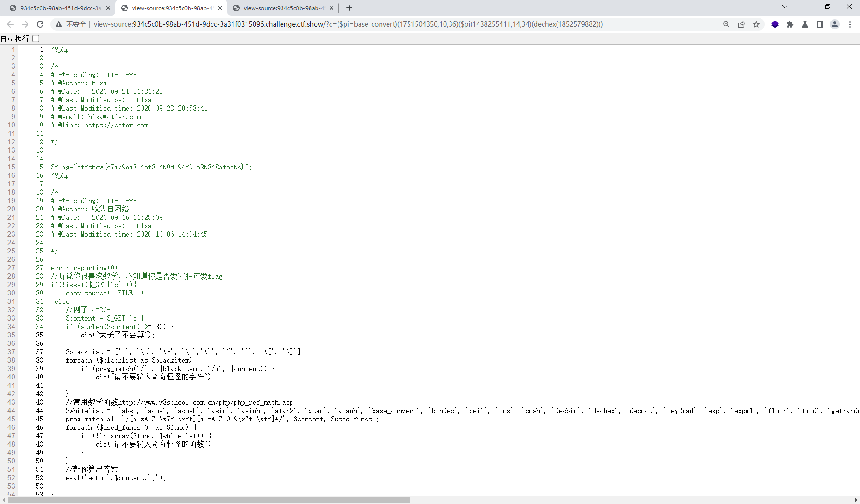
Task: Click the error_reporting(0); line
Action: [x=86, y=268]
